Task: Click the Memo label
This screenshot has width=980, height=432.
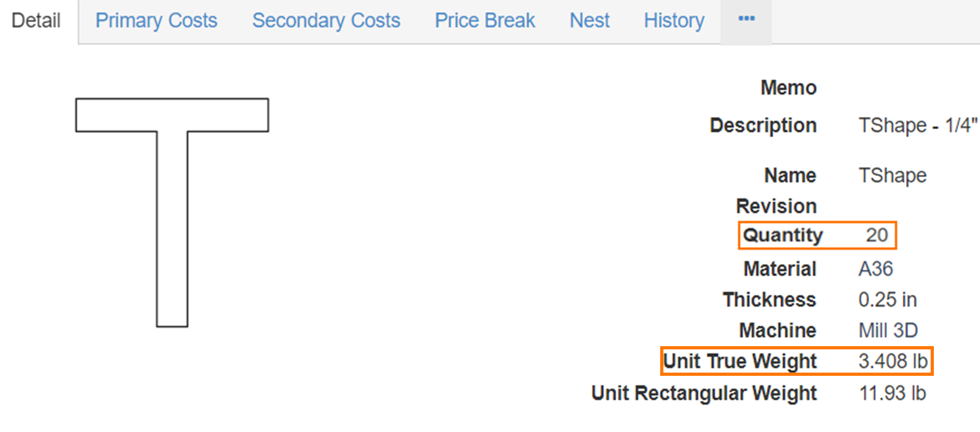Action: (789, 88)
